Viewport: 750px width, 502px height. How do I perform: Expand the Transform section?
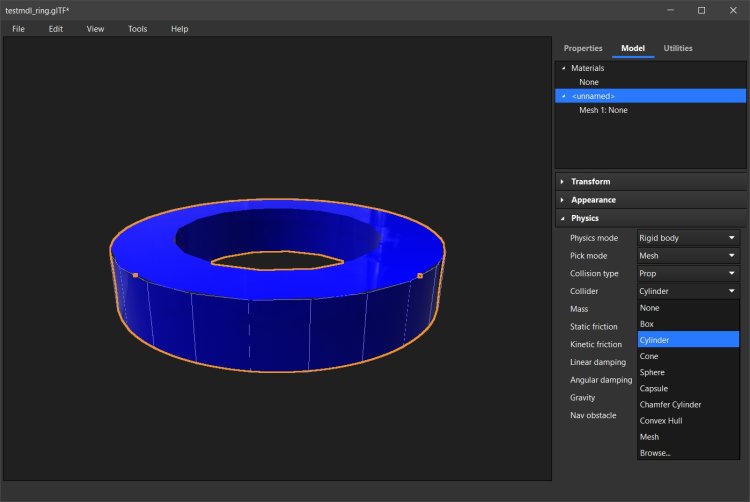click(x=590, y=181)
